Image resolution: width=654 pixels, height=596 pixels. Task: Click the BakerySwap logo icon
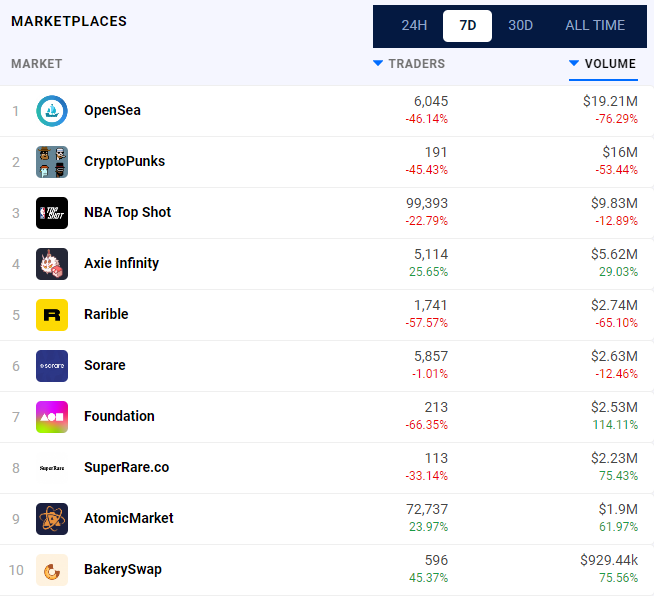[x=52, y=570]
